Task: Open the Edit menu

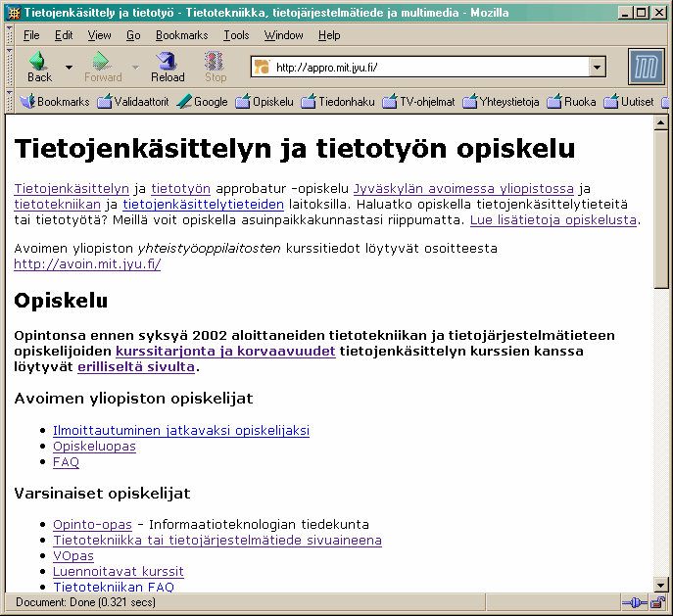Action: 64,35
